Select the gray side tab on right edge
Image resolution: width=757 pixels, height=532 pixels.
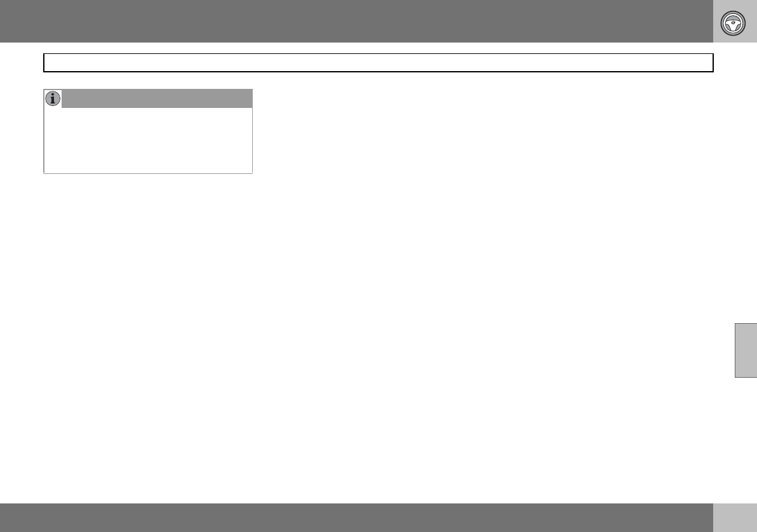[746, 350]
